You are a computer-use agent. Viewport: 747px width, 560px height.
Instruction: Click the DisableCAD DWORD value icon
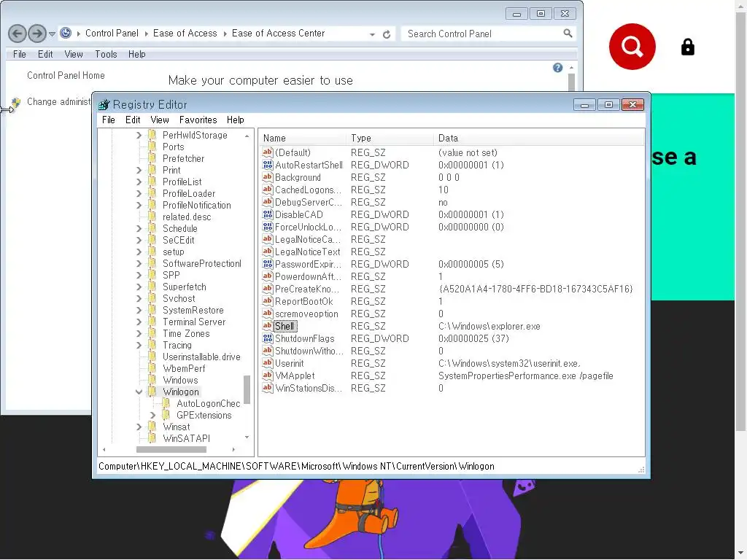(267, 214)
